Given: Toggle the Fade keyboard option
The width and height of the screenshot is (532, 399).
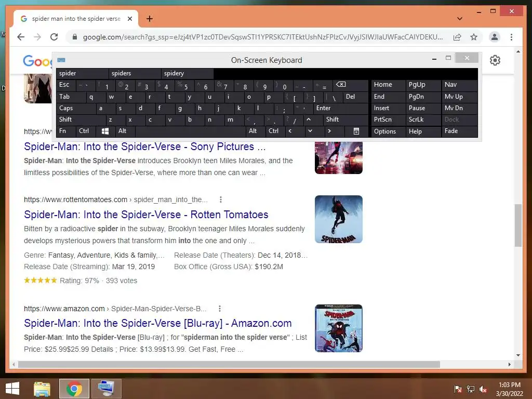Looking at the screenshot, I should 459,131.
